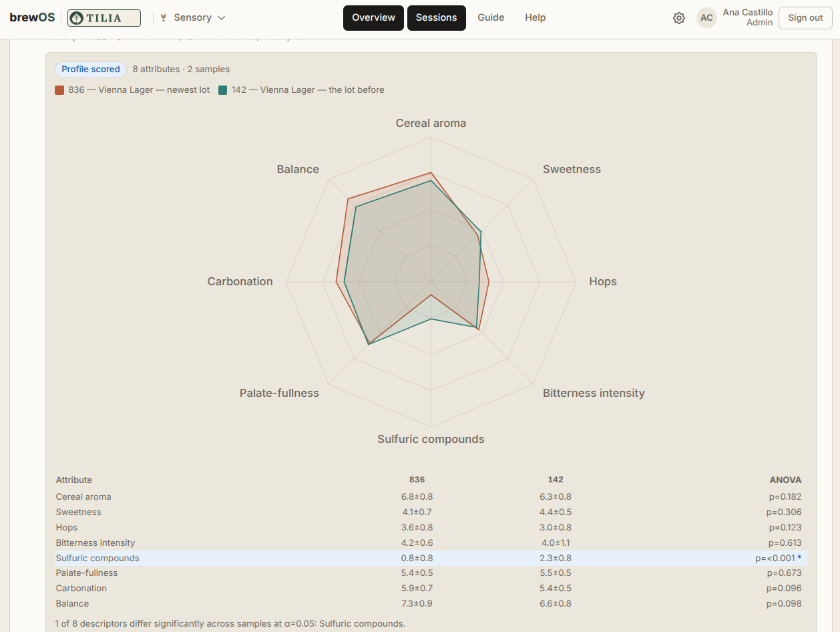
Task: Open the Sensory module dropdown
Action: [194, 18]
